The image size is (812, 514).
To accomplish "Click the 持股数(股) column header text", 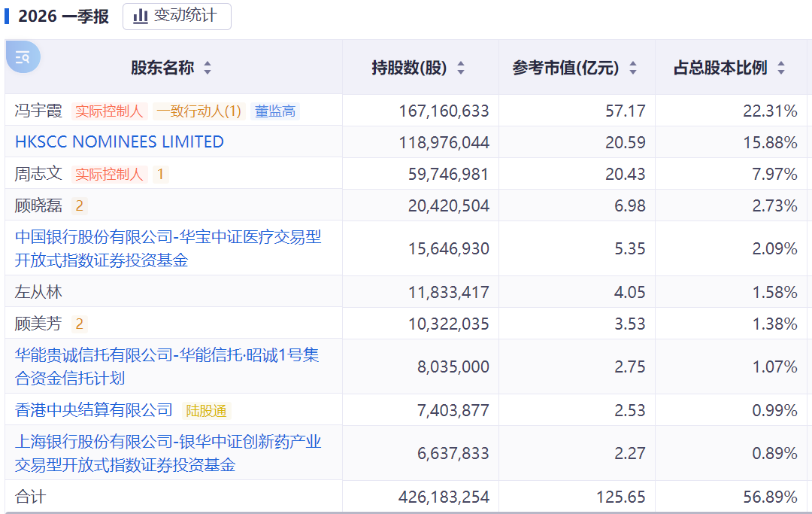I will (409, 68).
